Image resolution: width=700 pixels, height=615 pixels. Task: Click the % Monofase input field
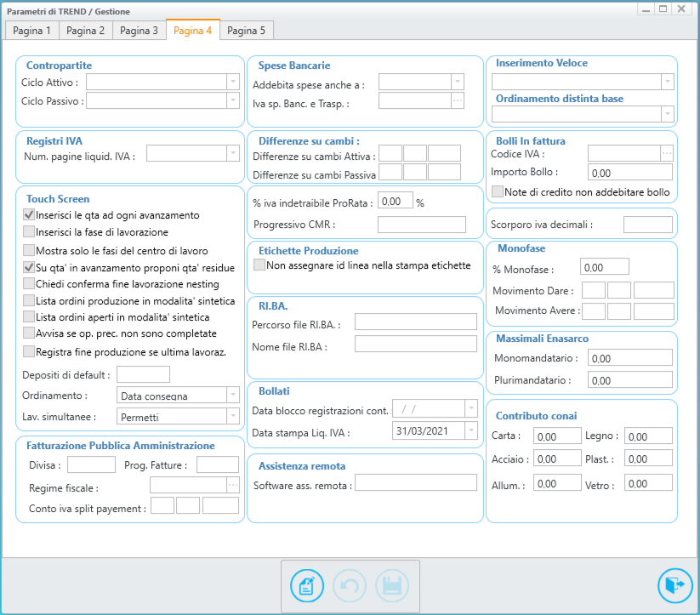605,266
